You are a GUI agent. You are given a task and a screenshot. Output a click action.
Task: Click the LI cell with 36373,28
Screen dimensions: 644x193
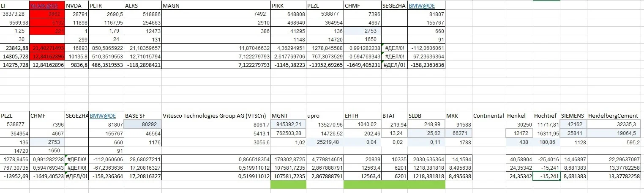(15, 14)
